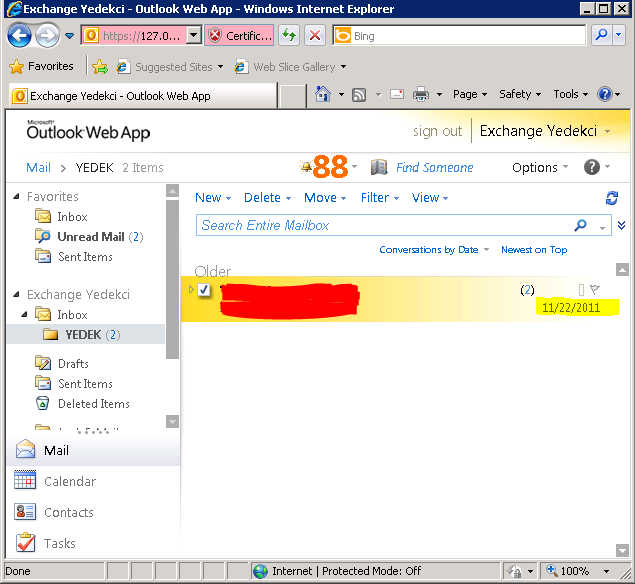Open the Options dropdown menu
The image size is (635, 584).
point(540,167)
